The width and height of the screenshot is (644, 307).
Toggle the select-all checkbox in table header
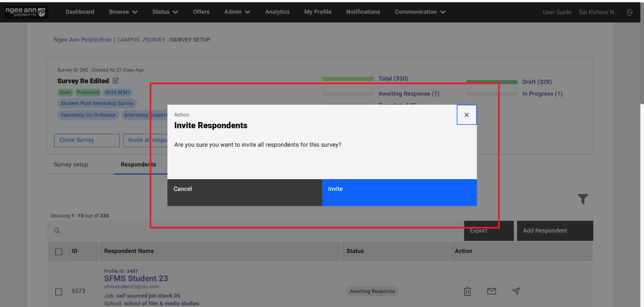pos(59,251)
